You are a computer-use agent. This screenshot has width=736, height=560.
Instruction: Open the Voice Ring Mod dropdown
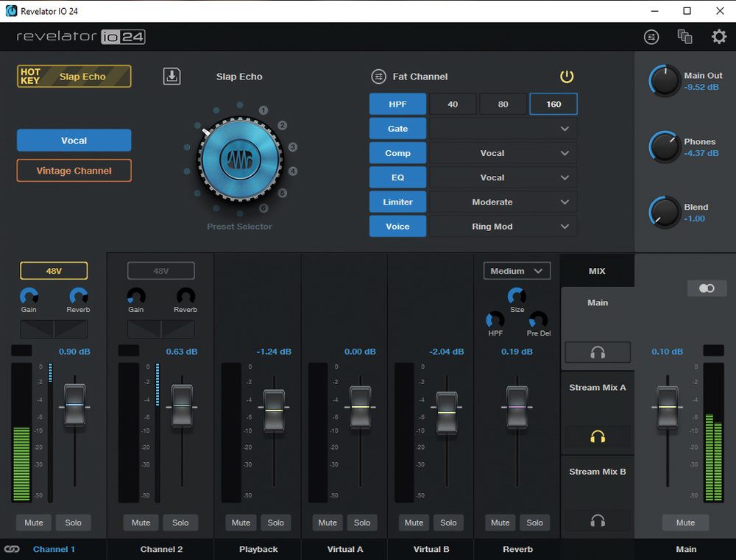503,227
